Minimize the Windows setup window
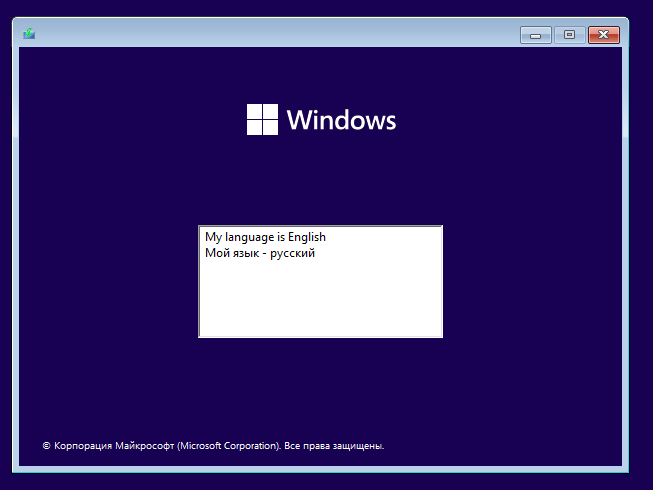This screenshot has width=653, height=490. coord(536,35)
